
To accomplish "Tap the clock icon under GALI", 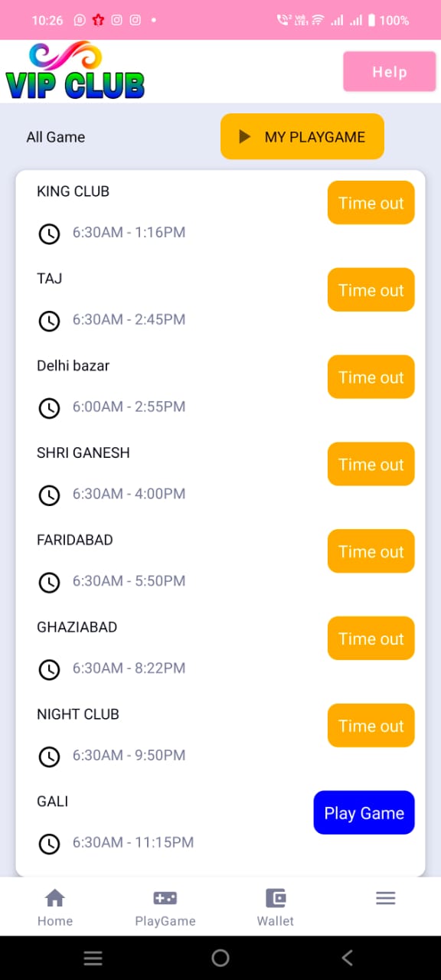I will pos(49,844).
